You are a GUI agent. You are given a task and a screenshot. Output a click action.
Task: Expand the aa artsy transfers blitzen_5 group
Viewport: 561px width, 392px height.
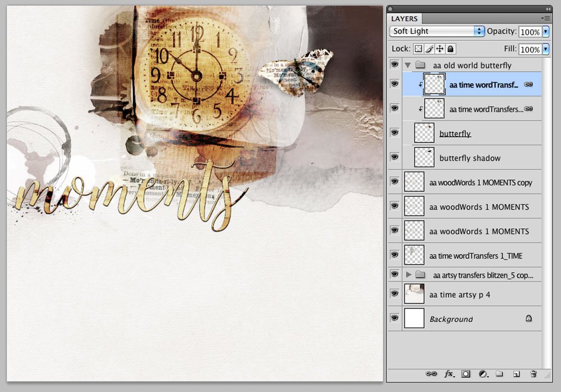coord(408,274)
